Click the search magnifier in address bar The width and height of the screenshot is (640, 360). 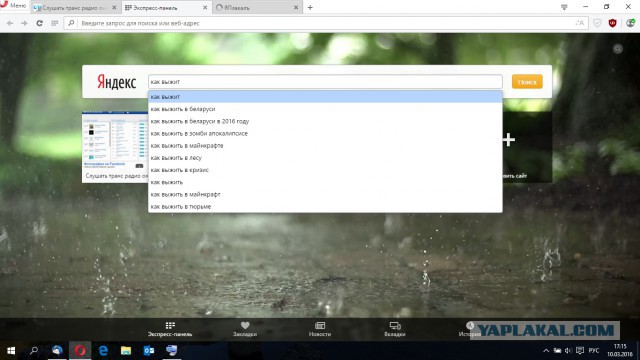pyautogui.click(x=71, y=23)
